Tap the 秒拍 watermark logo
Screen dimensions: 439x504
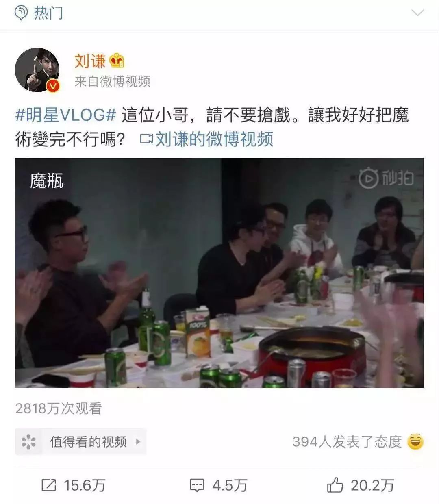[x=386, y=179]
